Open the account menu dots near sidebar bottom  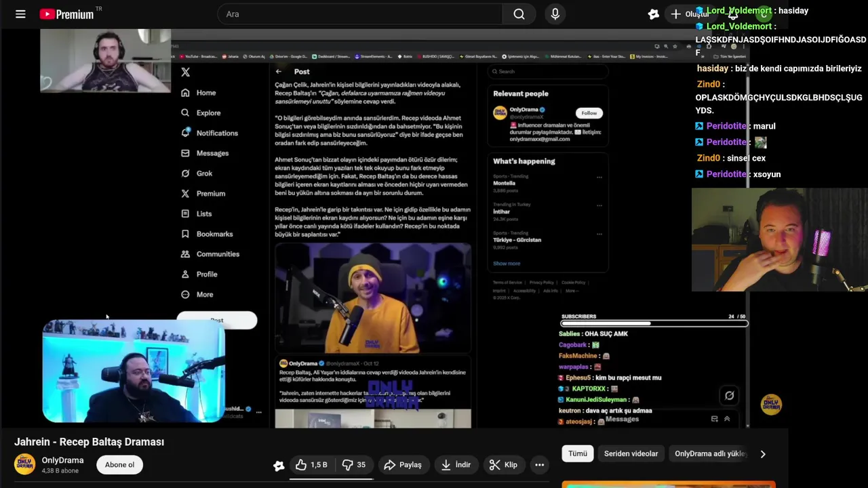(x=258, y=412)
